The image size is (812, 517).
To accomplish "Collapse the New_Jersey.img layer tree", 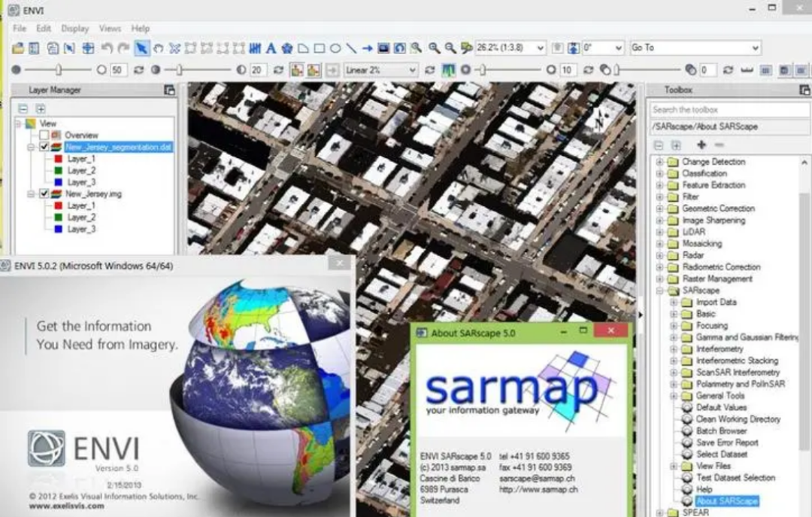I will [31, 194].
